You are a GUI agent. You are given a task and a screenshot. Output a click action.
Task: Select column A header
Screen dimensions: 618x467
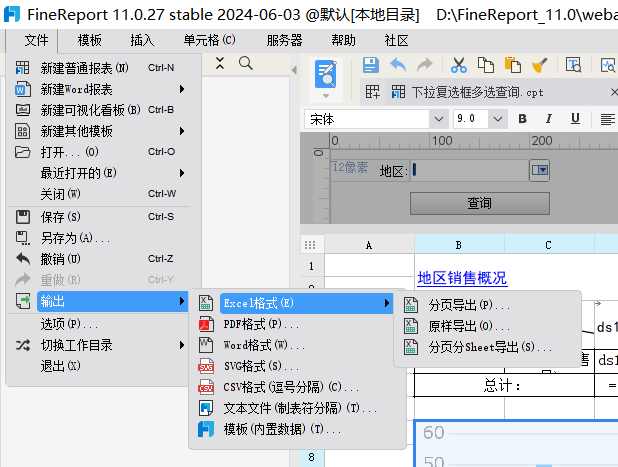(369, 245)
